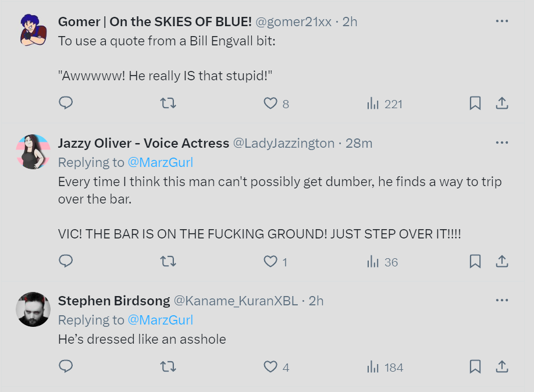534x392 pixels.
Task: Follow the @MarzGurl link under Stephen Birdsong's name
Action: click(161, 320)
